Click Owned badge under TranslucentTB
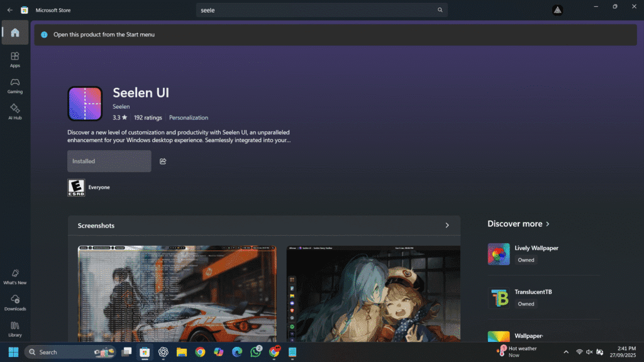 526,304
